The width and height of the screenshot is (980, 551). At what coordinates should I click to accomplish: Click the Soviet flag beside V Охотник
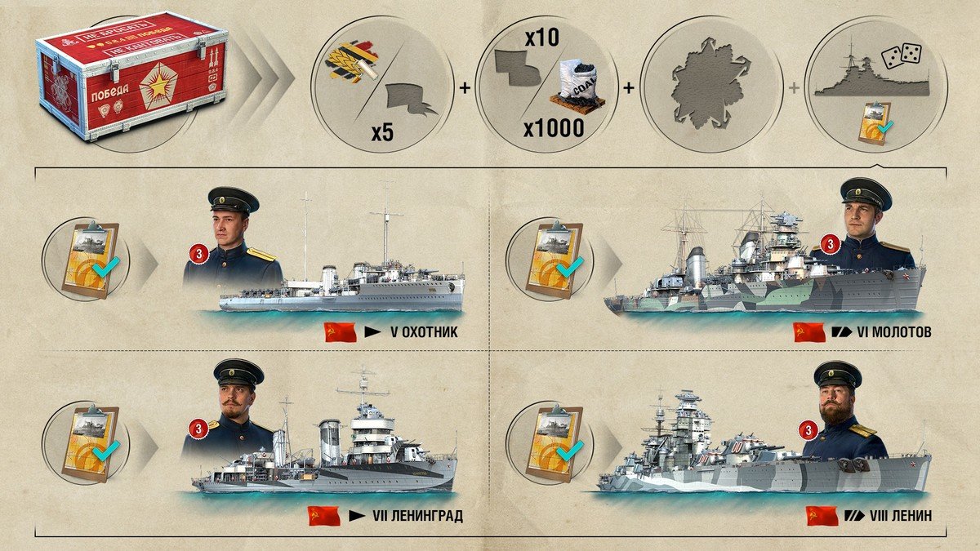341,332
